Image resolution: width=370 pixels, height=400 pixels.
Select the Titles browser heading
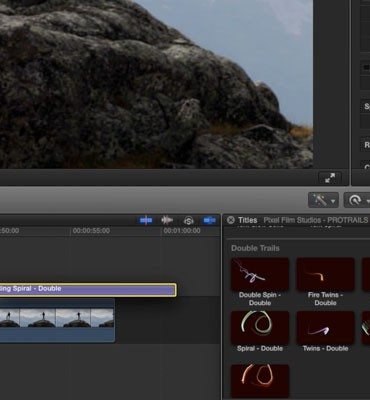(x=247, y=220)
